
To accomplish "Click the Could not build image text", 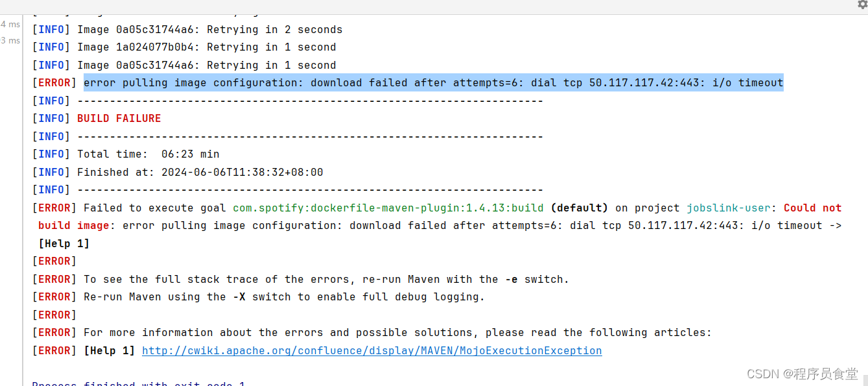I will pos(440,217).
